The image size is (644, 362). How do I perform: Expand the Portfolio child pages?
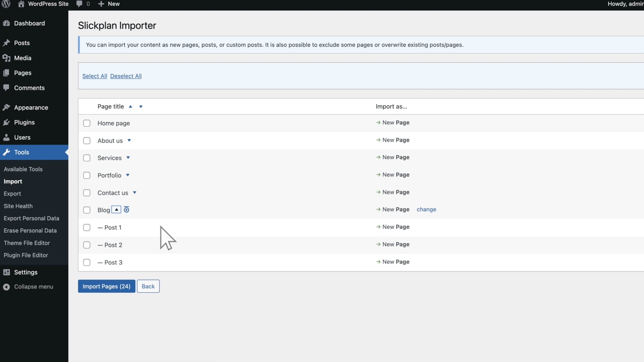coord(128,175)
